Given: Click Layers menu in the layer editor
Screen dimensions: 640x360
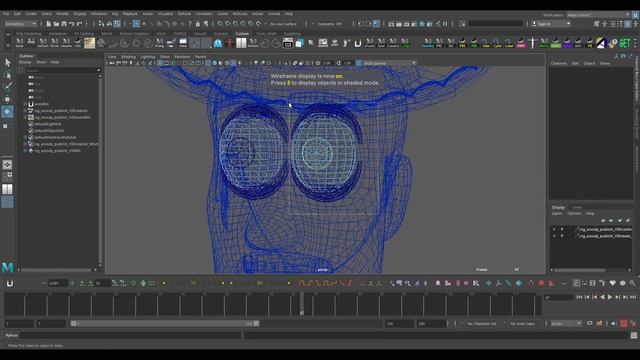Looking at the screenshot, I should tap(557, 213).
